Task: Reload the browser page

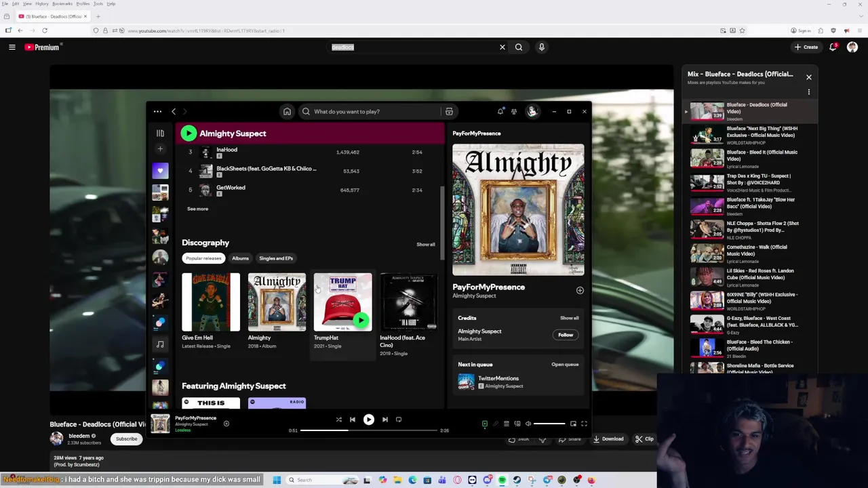Action: pos(45,30)
